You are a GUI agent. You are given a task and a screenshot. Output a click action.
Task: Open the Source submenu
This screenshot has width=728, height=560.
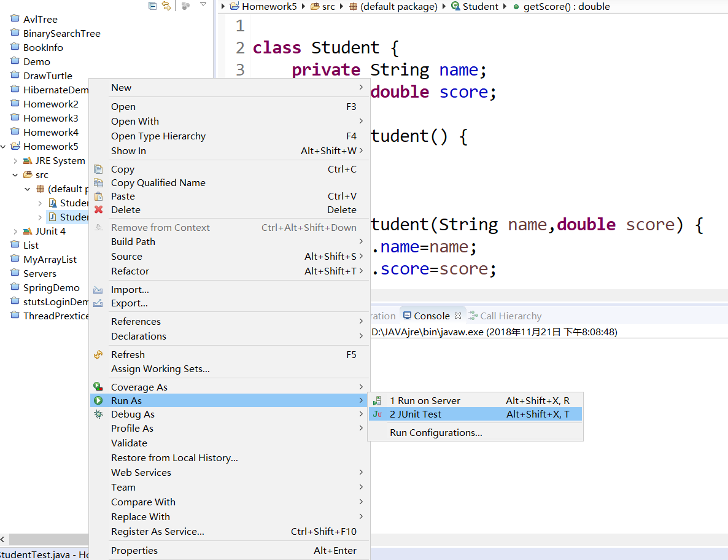tap(230, 257)
